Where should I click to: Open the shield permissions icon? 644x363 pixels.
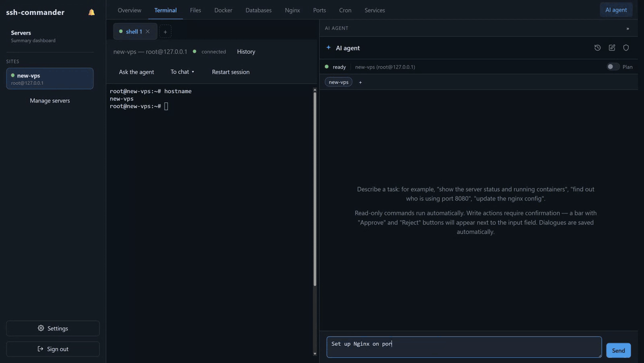[626, 48]
